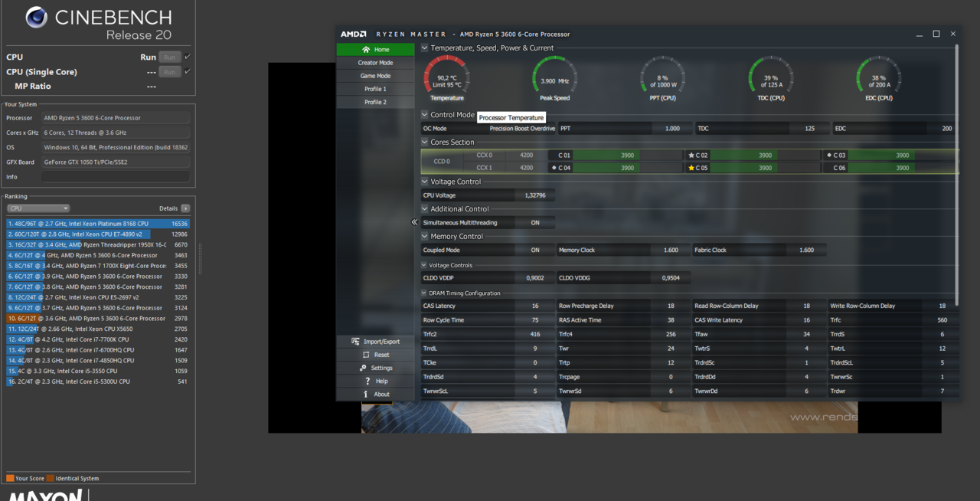Viewport: 980px width, 501px height.
Task: Click the CCX 0 value 4200
Action: pyautogui.click(x=526, y=156)
